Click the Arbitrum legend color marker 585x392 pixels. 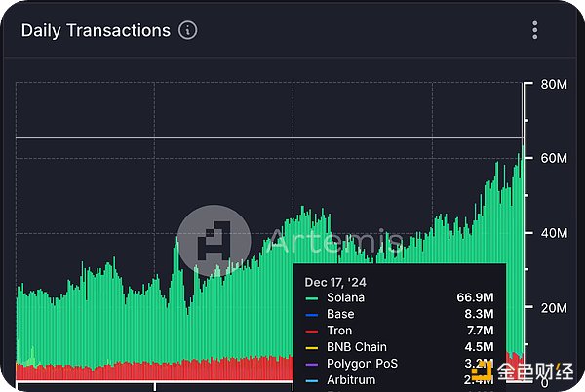click(x=312, y=379)
